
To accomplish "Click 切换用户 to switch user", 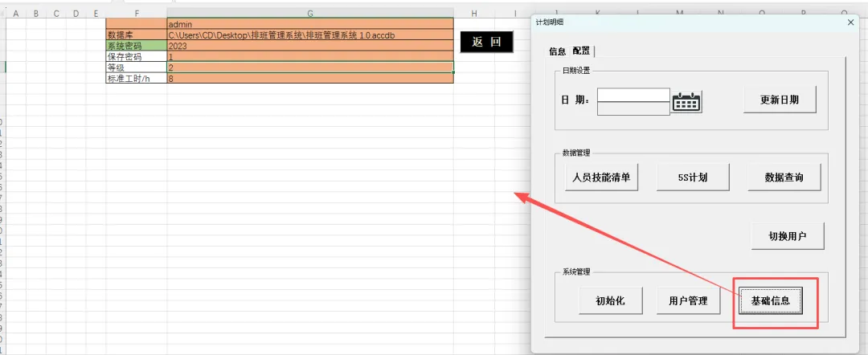I will click(788, 236).
